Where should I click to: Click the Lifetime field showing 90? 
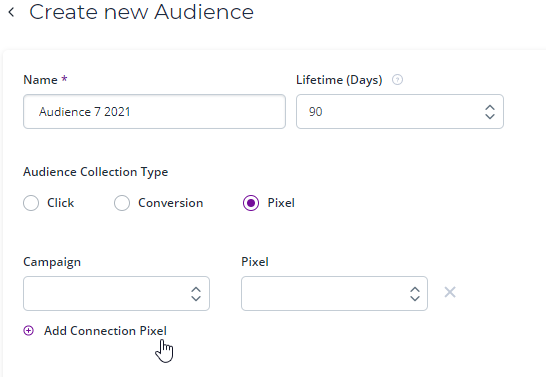(400, 111)
